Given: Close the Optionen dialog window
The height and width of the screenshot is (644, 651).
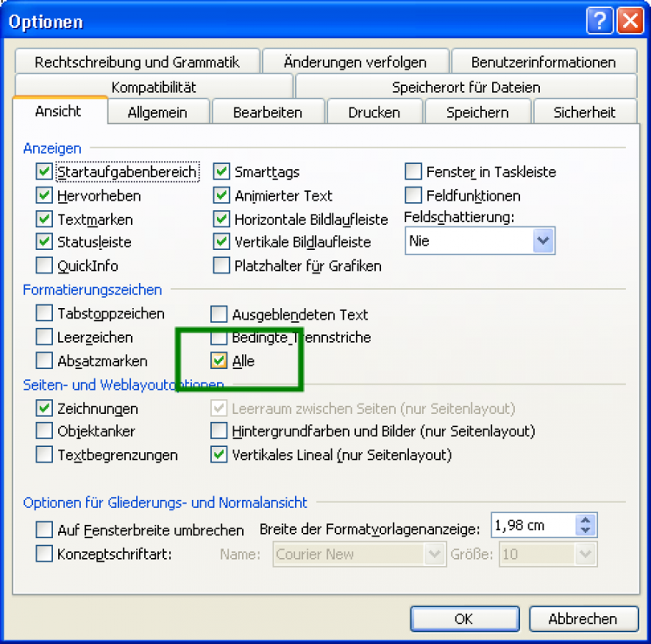Looking at the screenshot, I should coord(629,21).
